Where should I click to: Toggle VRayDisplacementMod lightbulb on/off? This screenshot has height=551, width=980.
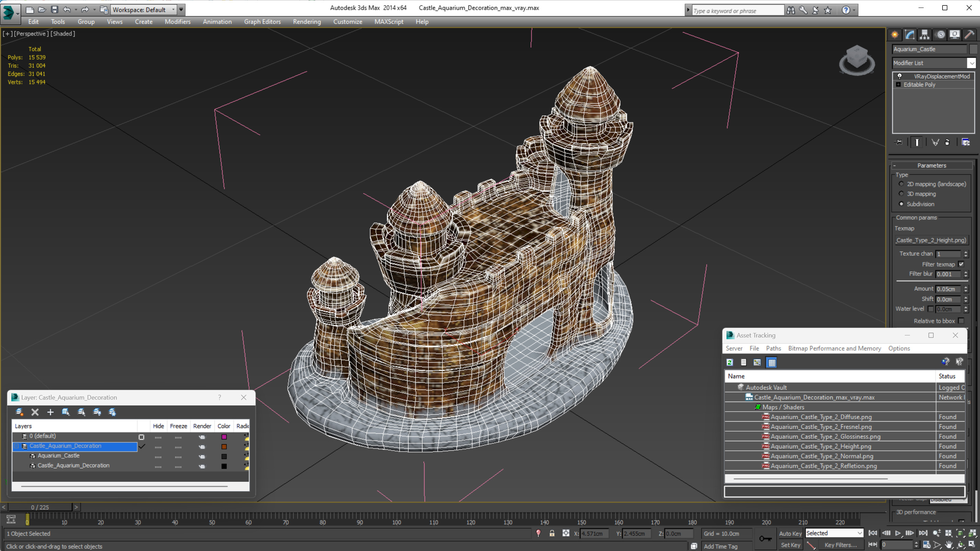coord(900,76)
